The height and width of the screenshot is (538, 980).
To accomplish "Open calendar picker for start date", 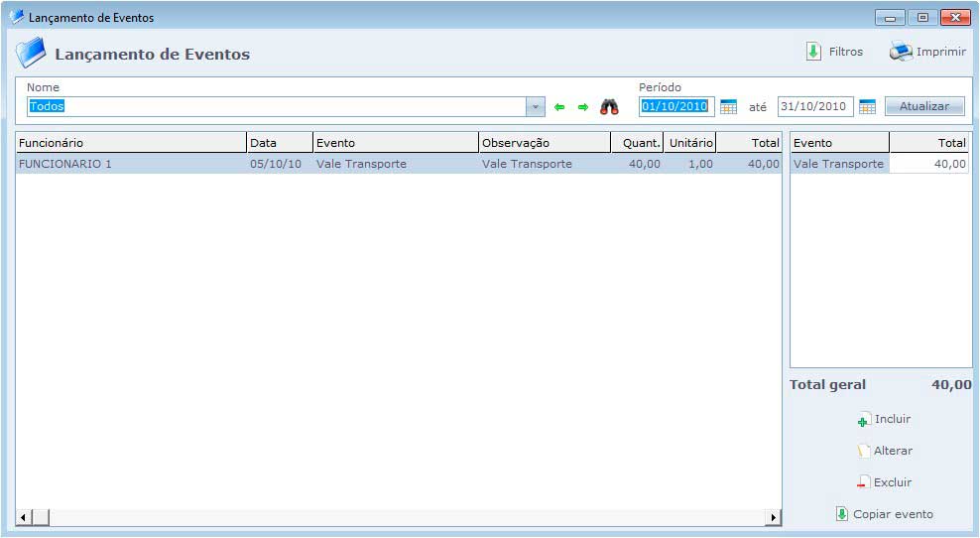I will [x=728, y=107].
